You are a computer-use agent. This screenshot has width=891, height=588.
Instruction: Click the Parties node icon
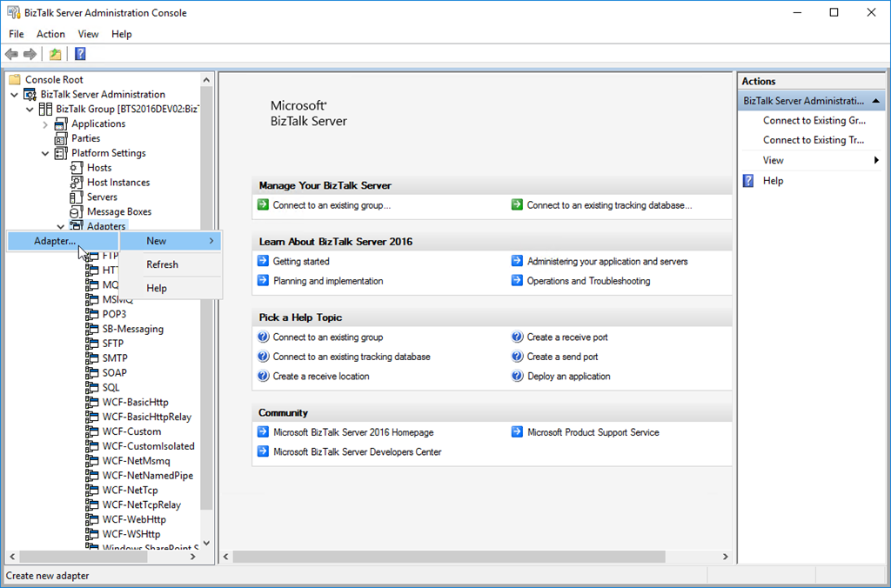pos(61,138)
